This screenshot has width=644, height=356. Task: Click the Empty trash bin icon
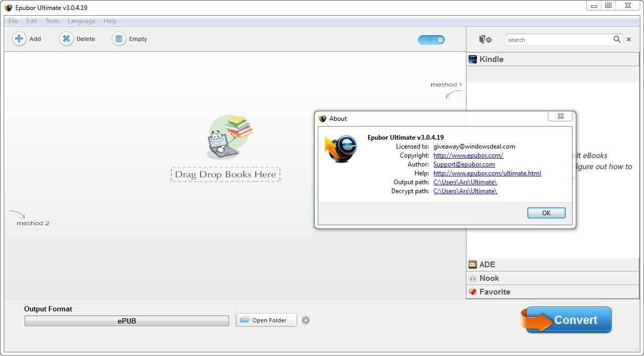point(119,39)
